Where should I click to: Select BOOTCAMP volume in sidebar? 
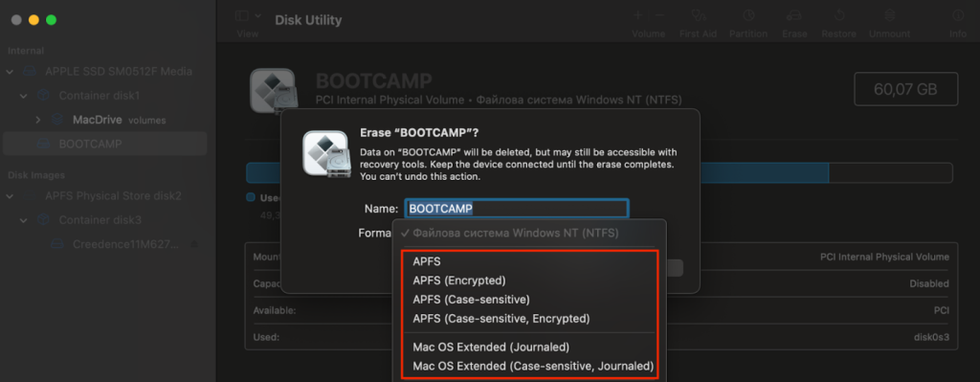(x=105, y=144)
